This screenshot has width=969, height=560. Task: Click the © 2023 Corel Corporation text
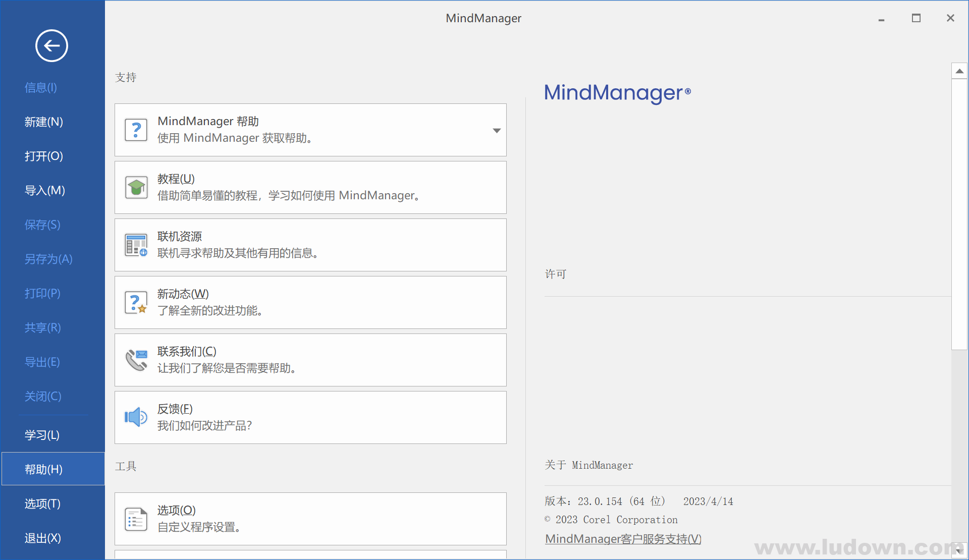point(611,520)
